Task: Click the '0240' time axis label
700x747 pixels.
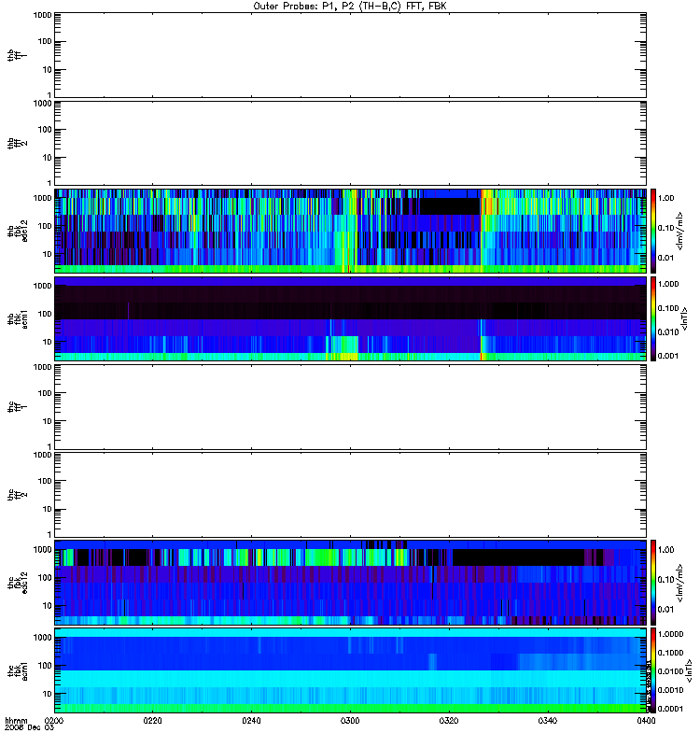Action: 251,721
